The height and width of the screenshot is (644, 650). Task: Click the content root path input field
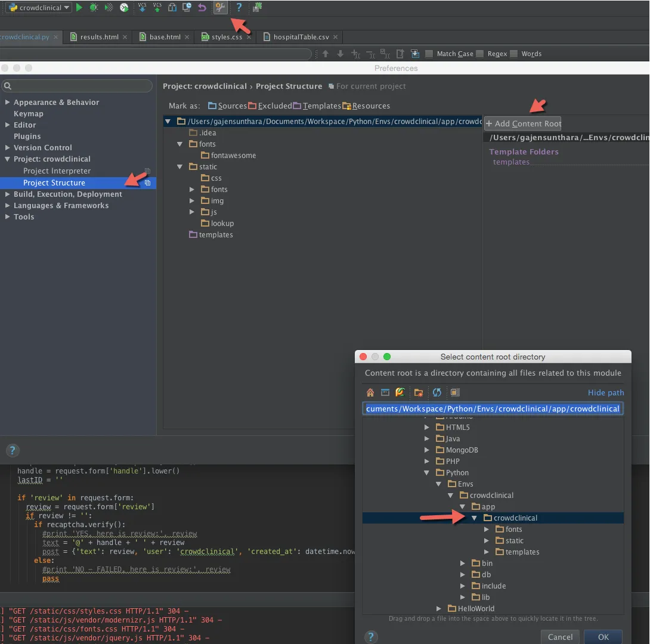point(493,408)
